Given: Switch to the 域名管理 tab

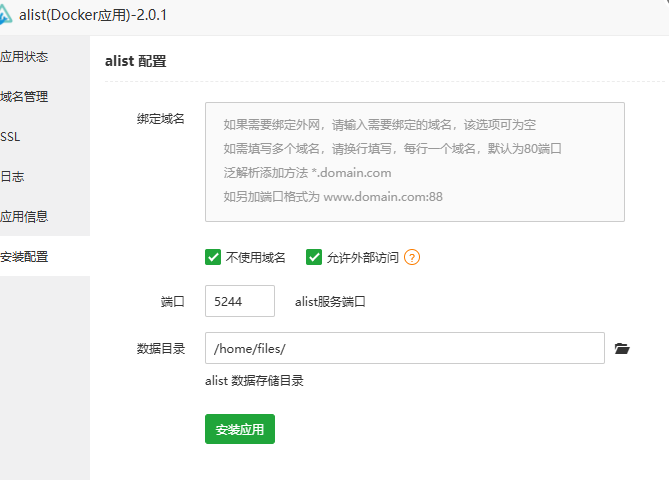Looking at the screenshot, I should point(45,96).
